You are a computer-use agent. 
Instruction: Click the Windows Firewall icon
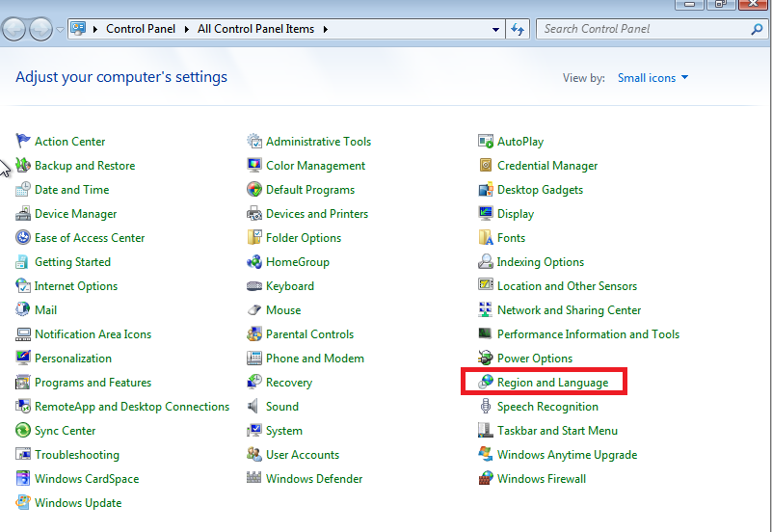tap(487, 479)
